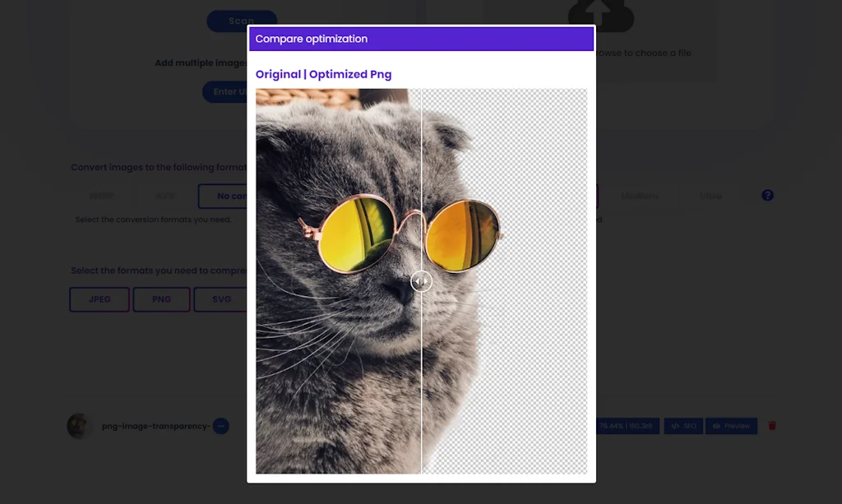
Task: Open Preview using the eye icon button
Action: (x=731, y=426)
